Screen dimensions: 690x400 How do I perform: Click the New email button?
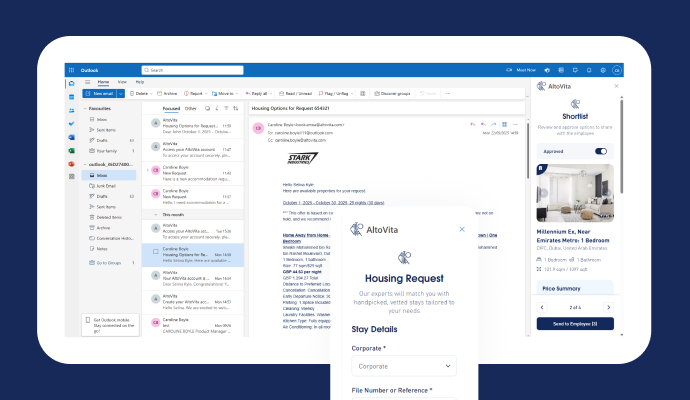coord(100,93)
